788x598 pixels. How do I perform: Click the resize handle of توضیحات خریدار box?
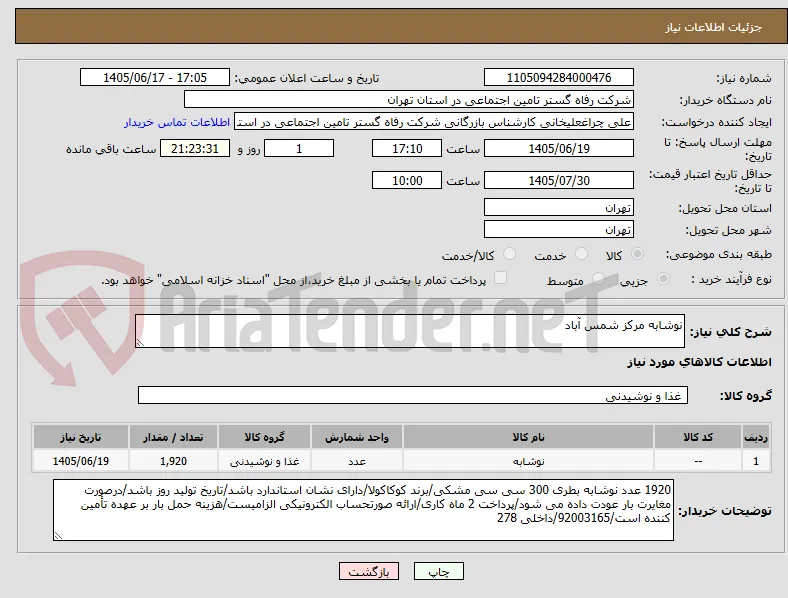(58, 536)
